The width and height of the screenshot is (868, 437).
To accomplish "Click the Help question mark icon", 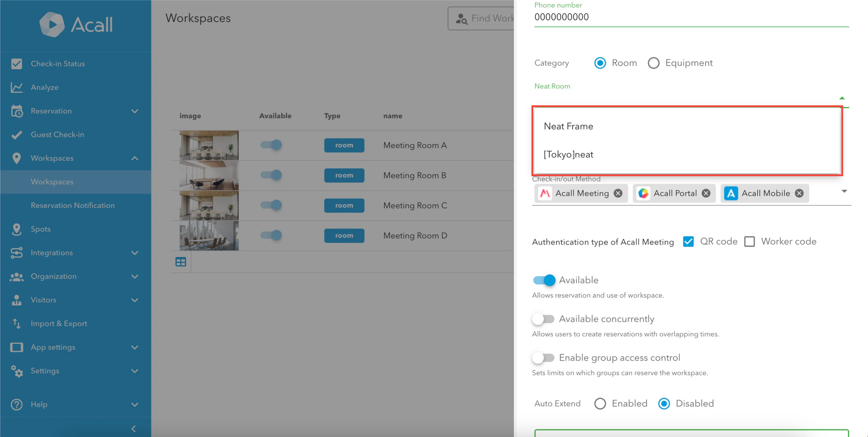I will click(17, 404).
